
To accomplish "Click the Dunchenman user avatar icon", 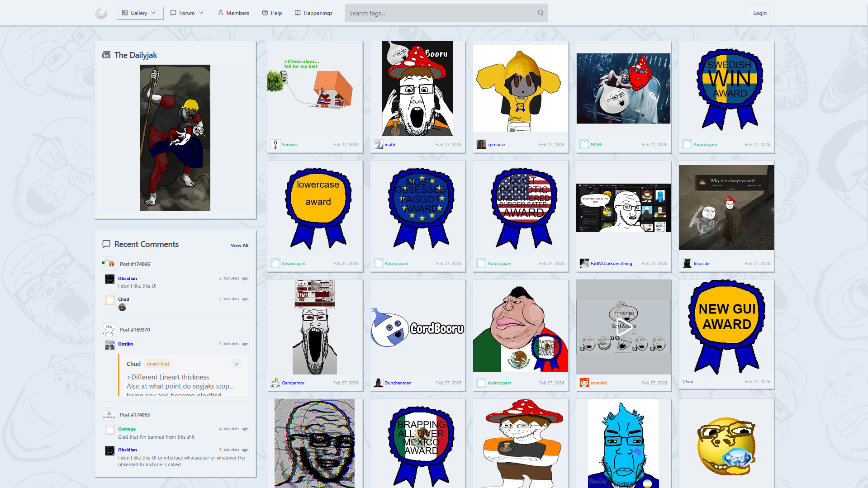I will [x=378, y=383].
